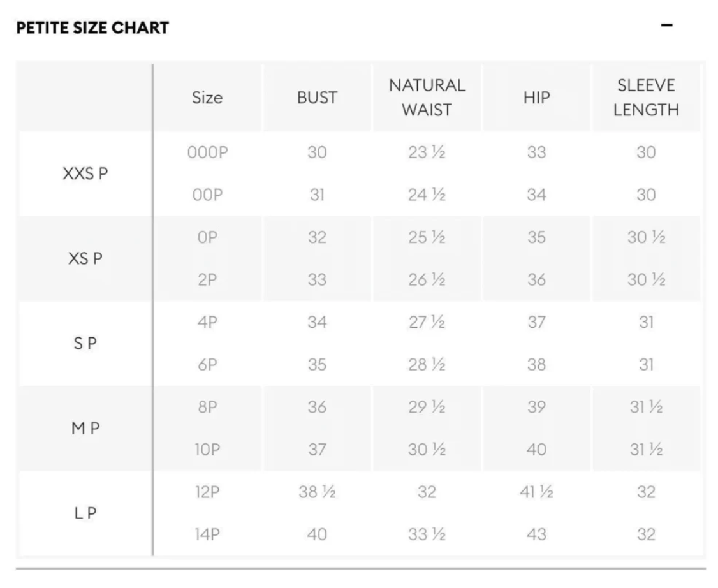Select the XXS P row label

tap(85, 173)
